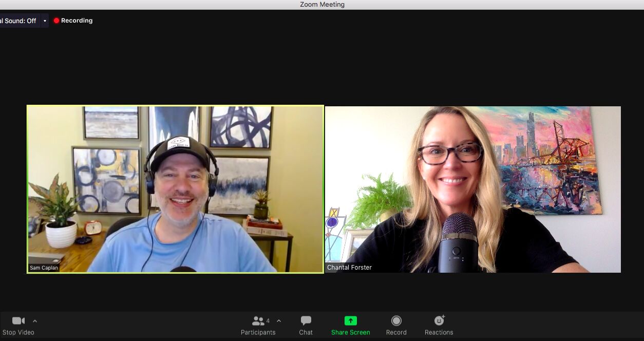
Task: Click the Record circle icon
Action: coord(396,321)
